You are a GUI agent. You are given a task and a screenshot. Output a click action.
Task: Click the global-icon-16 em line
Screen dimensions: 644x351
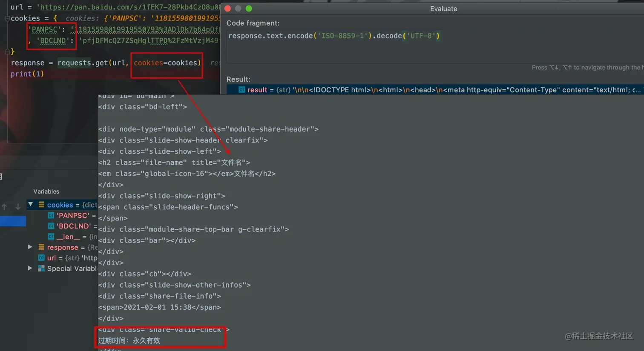coord(187,174)
